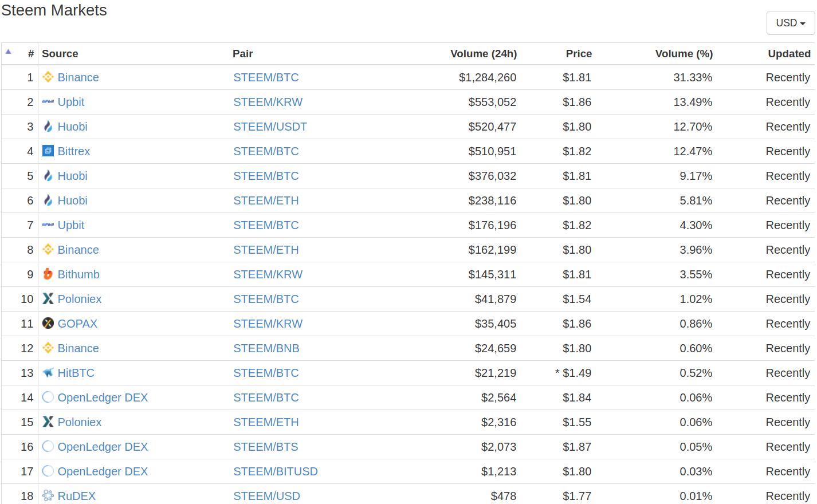Open STEEM/ETH pair link for Poloniex
Screen dimensions: 817x504
tap(266, 422)
